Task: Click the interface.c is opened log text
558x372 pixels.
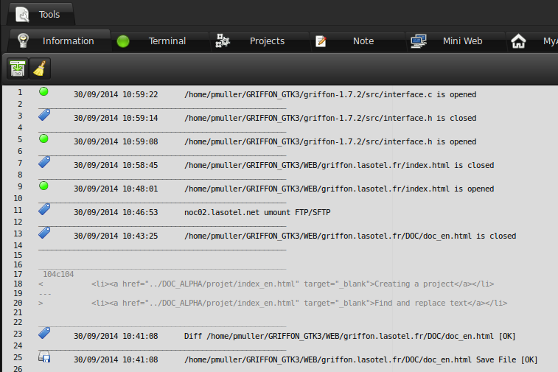Action: 330,94
